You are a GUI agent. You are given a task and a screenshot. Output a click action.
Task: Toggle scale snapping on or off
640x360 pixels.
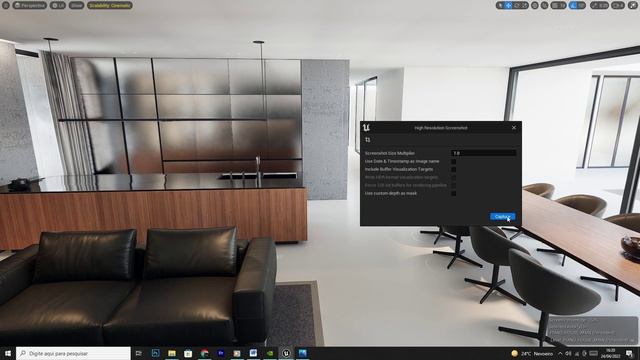click(595, 5)
